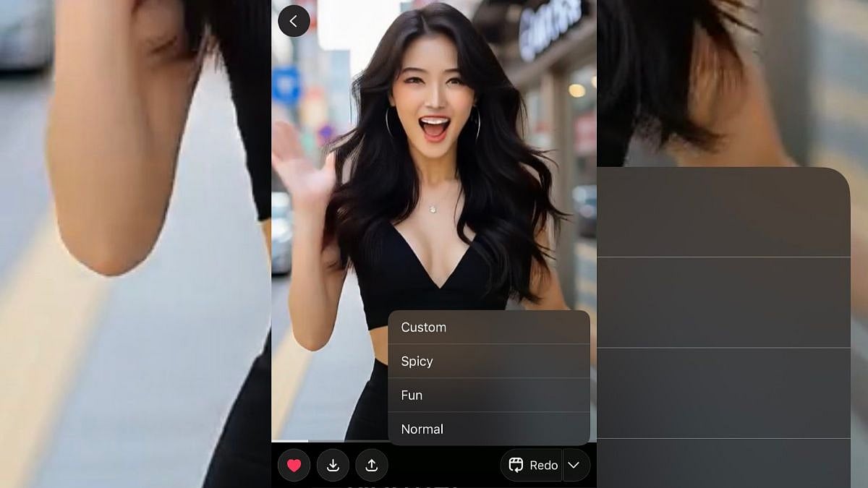
Task: Click the cut-off caption text below toolbar
Action: tap(401, 486)
